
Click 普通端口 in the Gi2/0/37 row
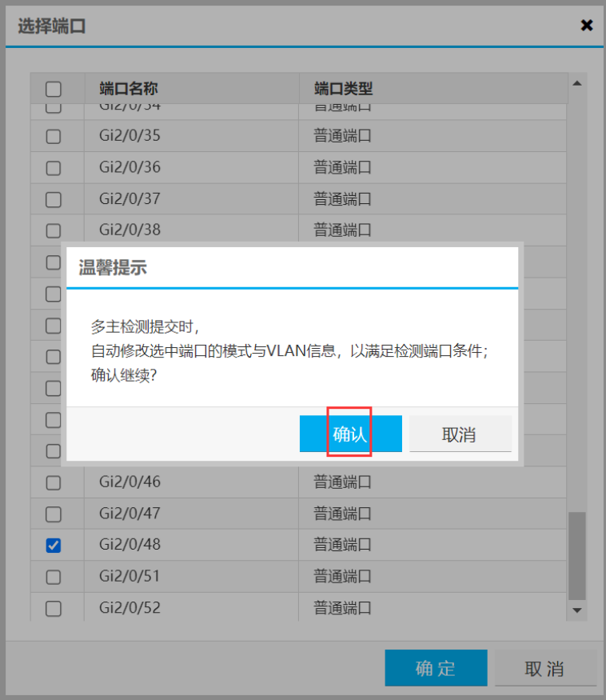(342, 198)
